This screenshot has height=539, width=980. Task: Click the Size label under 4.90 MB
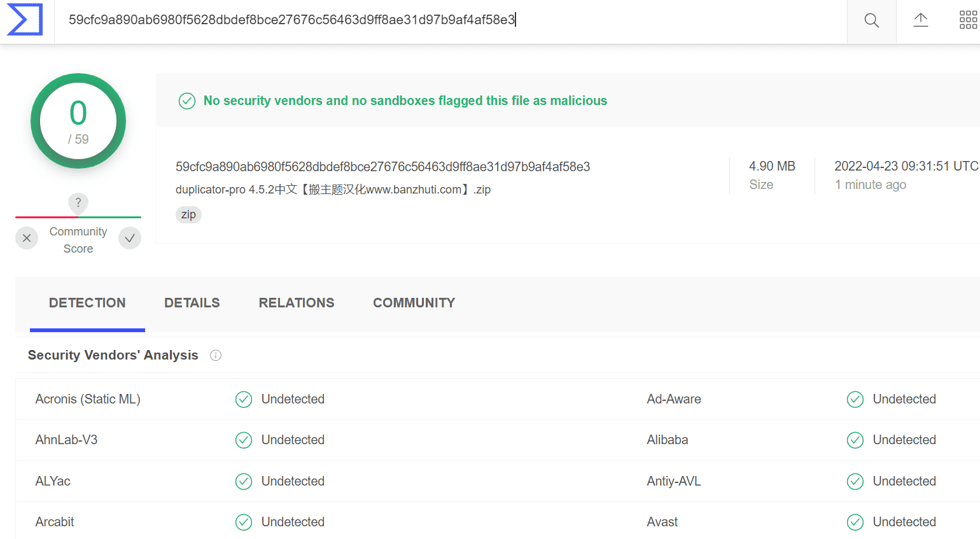[x=761, y=185]
